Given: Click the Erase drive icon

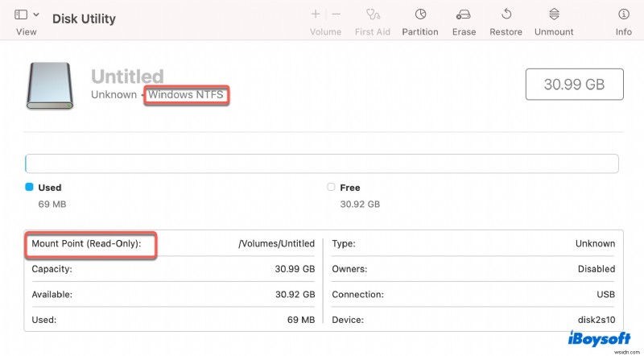Looking at the screenshot, I should (x=464, y=14).
